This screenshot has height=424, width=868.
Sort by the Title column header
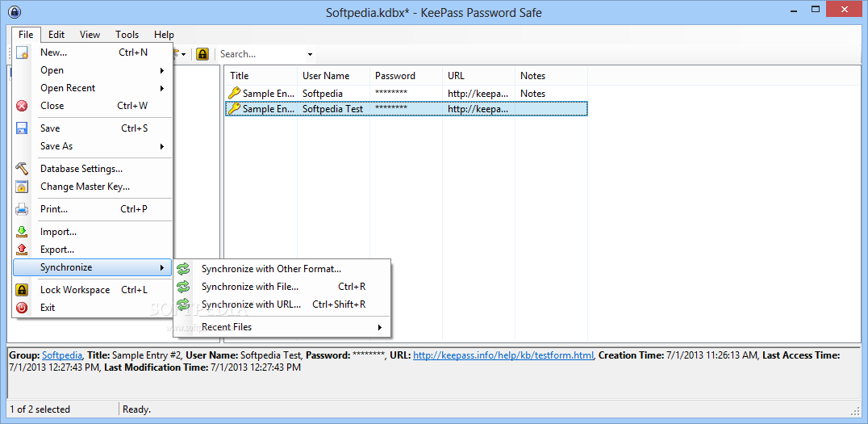261,76
